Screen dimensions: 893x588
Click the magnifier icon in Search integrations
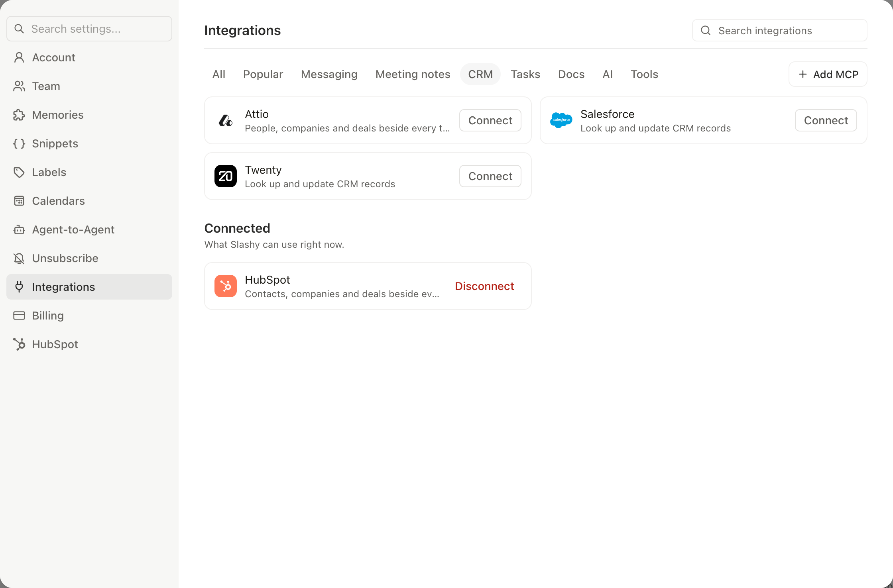click(x=706, y=30)
